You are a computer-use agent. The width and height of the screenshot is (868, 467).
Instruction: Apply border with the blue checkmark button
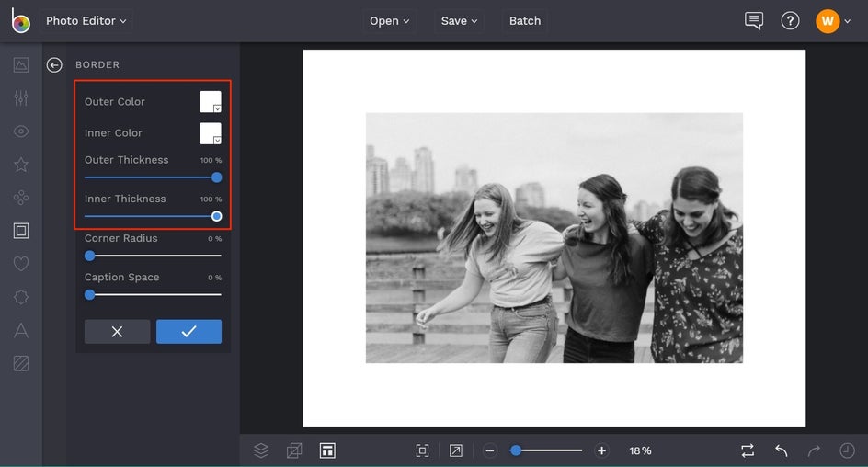coord(188,332)
